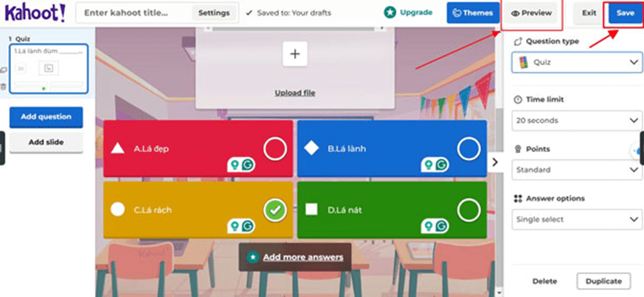Image resolution: width=644 pixels, height=297 pixels.
Task: Click the lightbulb icon in answer A.Lá đẹp
Action: [235, 165]
